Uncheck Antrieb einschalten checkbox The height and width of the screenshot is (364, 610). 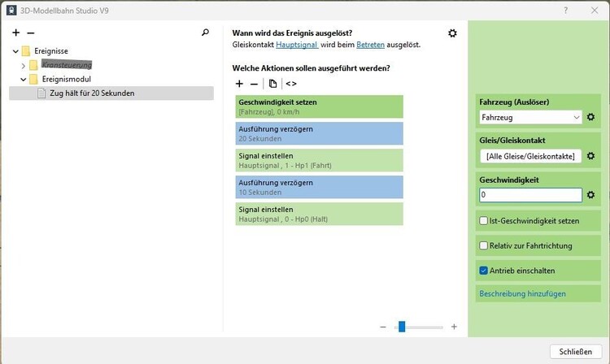484,271
